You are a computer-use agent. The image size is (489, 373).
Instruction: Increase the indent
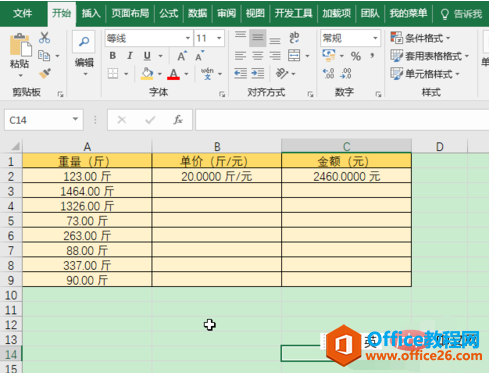[x=258, y=73]
